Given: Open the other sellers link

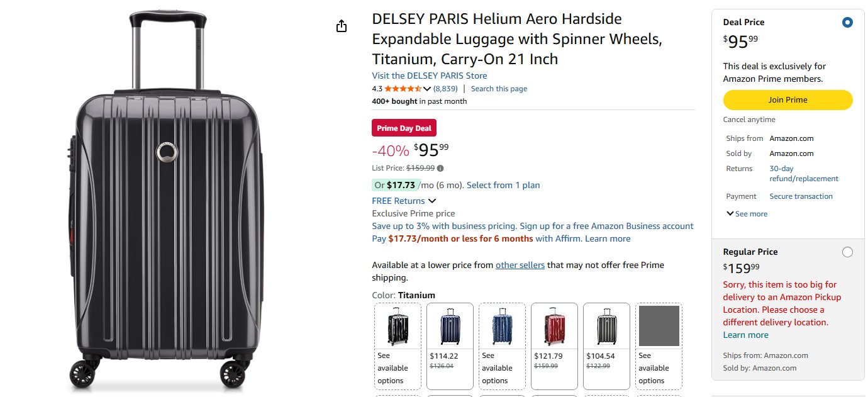Looking at the screenshot, I should [x=520, y=265].
